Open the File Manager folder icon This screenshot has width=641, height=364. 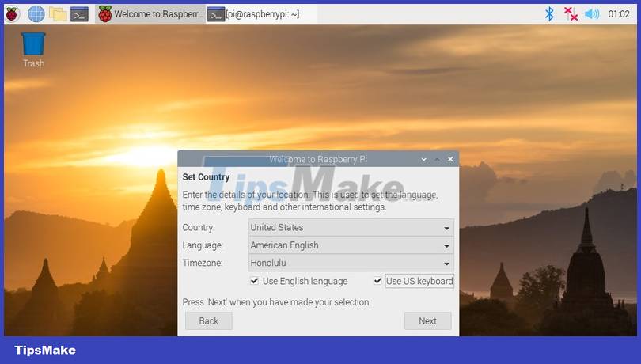pyautogui.click(x=57, y=13)
